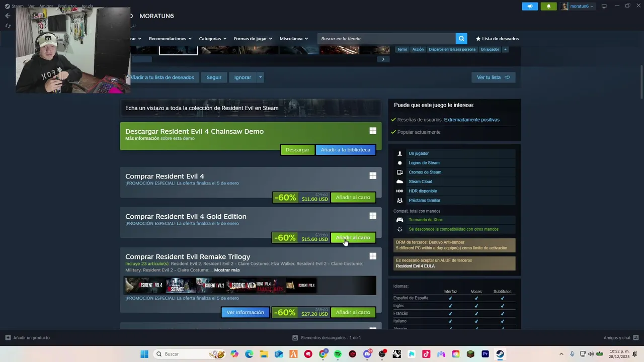Click the moratun6 profile avatar image
Viewport: 644px width, 362px height.
pos(565,6)
